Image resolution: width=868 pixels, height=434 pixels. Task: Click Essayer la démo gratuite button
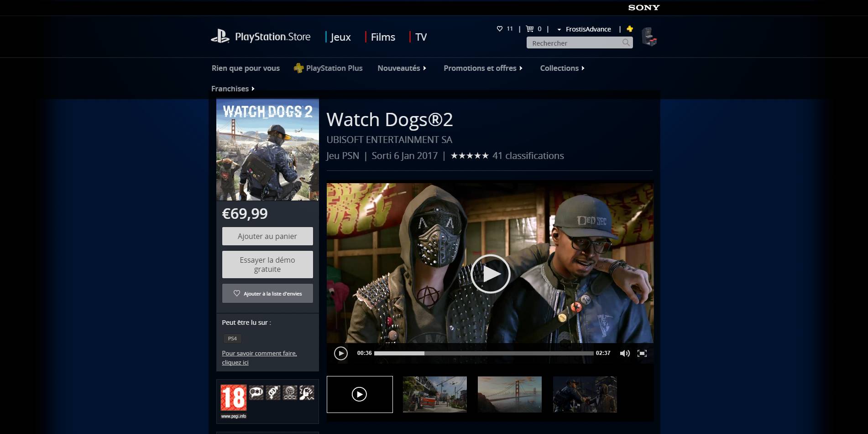pyautogui.click(x=267, y=265)
